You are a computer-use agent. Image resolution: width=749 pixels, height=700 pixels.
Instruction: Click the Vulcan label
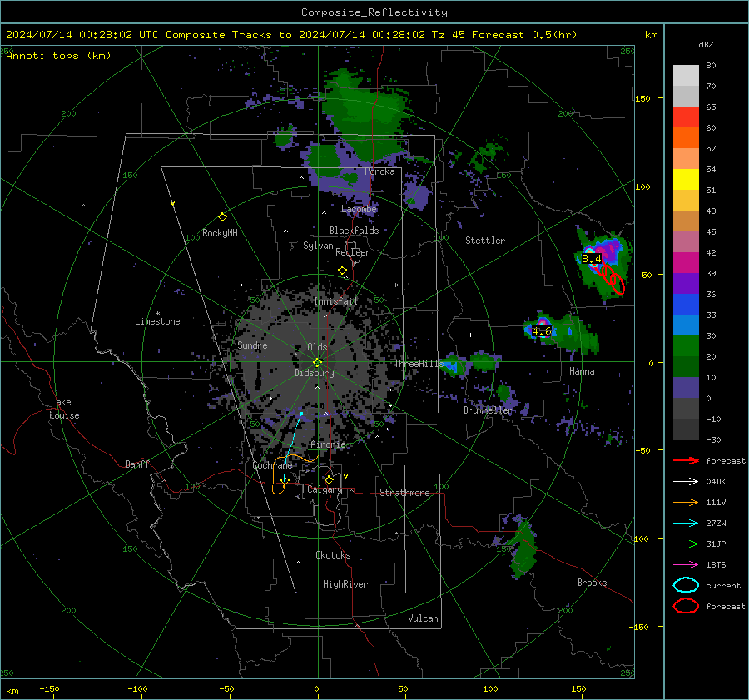[423, 618]
